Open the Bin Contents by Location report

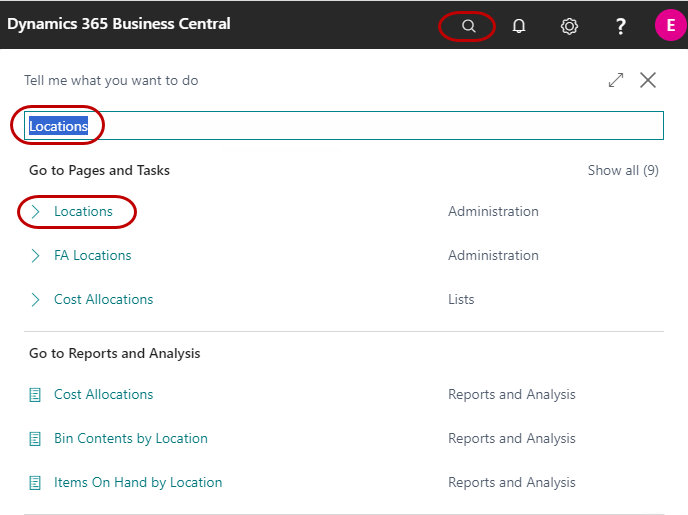[x=130, y=439]
